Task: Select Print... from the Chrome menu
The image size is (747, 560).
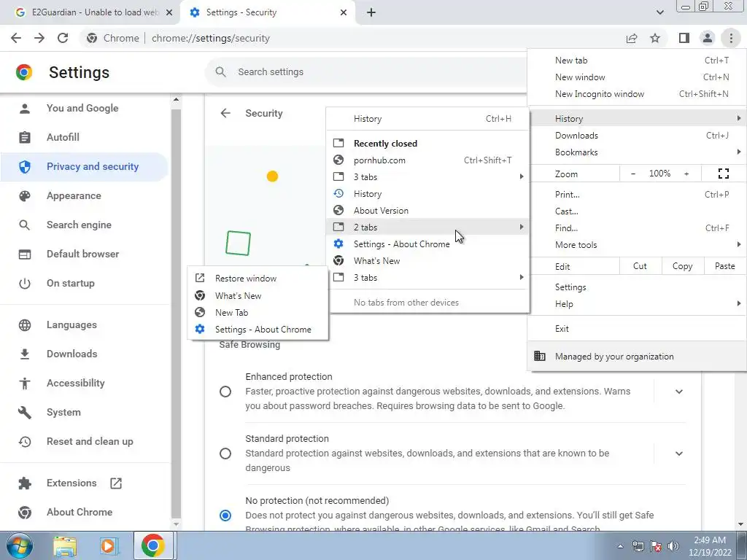Action: pyautogui.click(x=637, y=194)
